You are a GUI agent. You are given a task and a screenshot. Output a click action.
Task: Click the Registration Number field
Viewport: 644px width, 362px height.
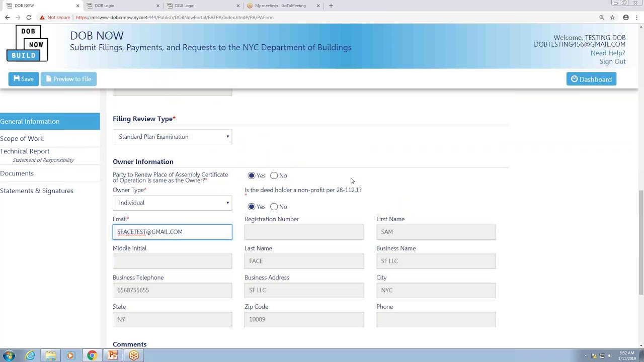tap(304, 232)
